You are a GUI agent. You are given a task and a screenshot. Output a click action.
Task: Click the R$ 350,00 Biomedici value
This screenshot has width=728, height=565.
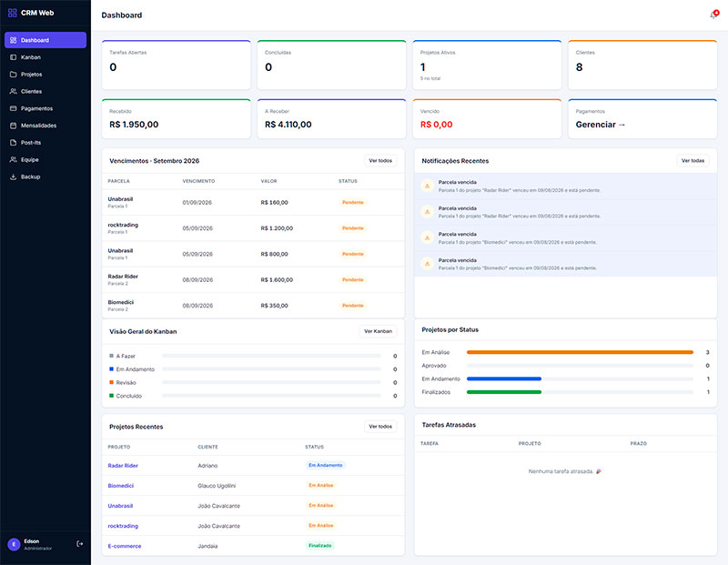(275, 306)
